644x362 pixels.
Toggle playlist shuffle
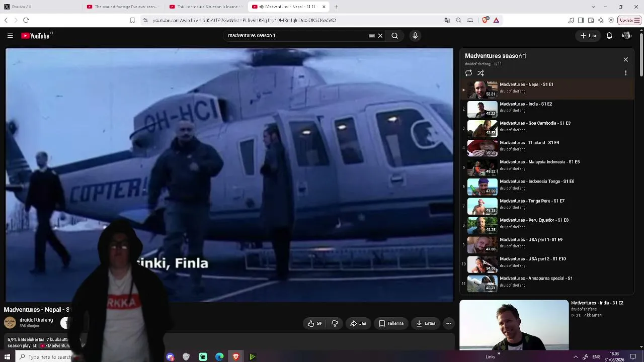pos(480,73)
